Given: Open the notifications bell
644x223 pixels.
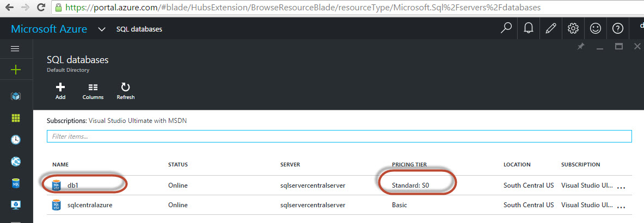Looking at the screenshot, I should 528,28.
